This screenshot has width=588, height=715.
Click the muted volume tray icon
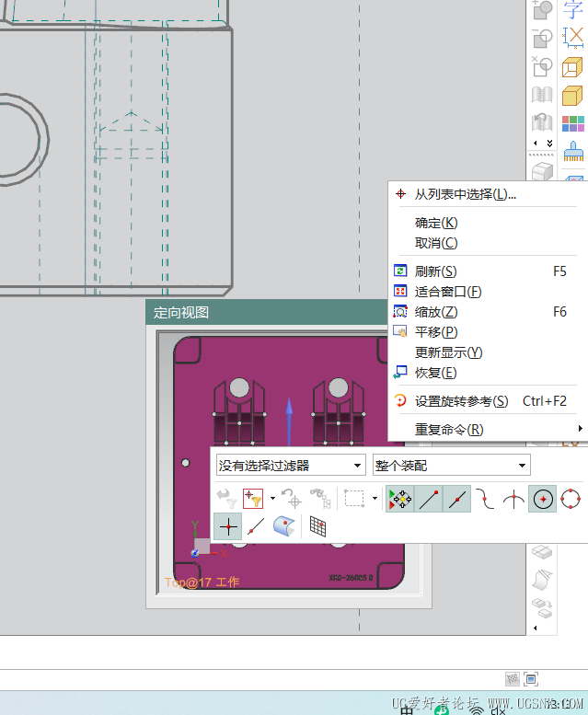(499, 710)
